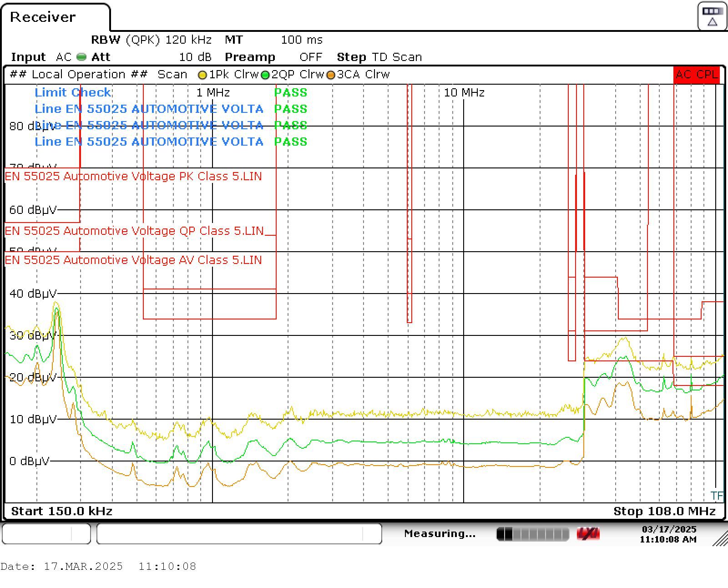This screenshot has width=728, height=588.
Task: Click the Stop 108.0 MHz frequency field
Action: click(x=664, y=511)
